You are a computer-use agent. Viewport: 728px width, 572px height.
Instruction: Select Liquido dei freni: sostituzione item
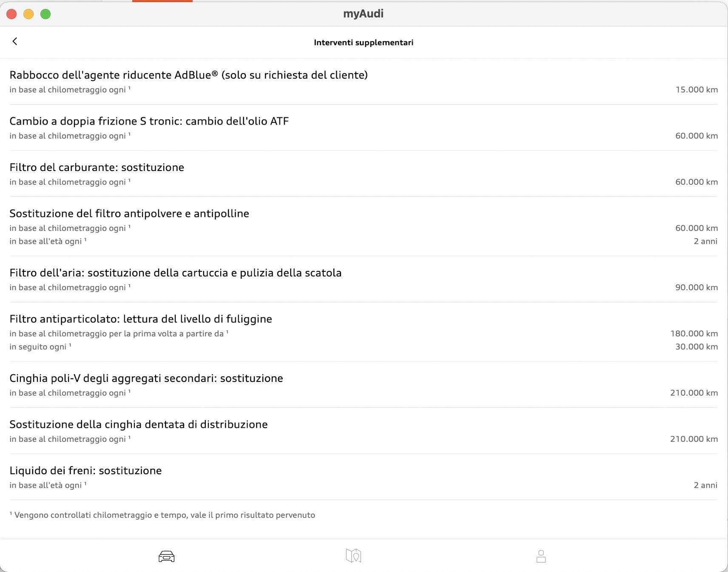364,477
